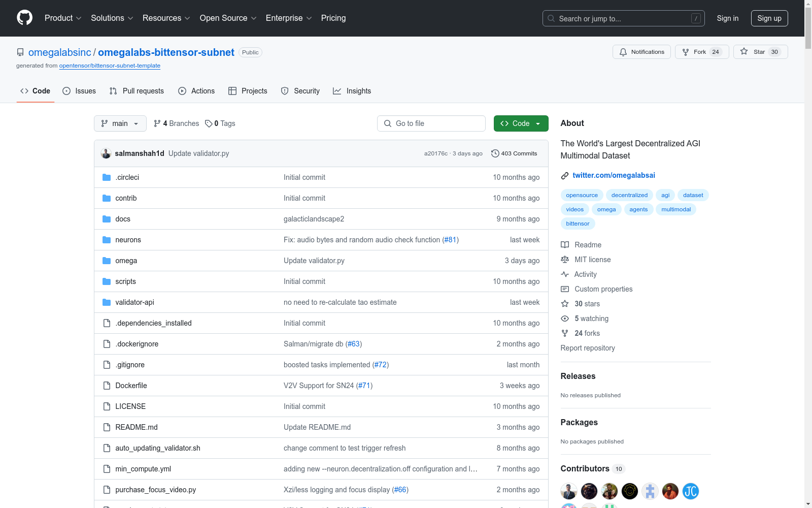Click the Go to file input

(x=431, y=123)
